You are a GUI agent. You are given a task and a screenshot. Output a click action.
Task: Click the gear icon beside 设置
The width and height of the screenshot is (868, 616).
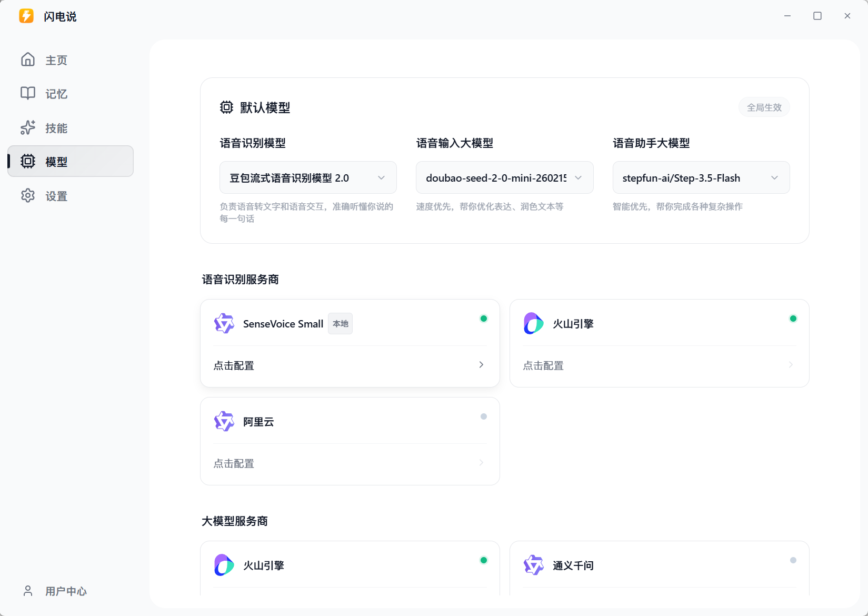[x=28, y=195]
